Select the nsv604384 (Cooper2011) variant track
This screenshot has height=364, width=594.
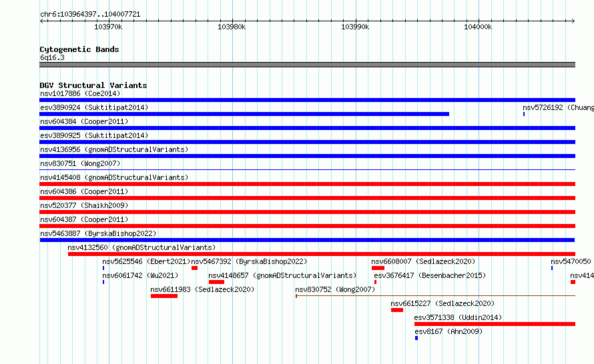pyautogui.click(x=307, y=128)
